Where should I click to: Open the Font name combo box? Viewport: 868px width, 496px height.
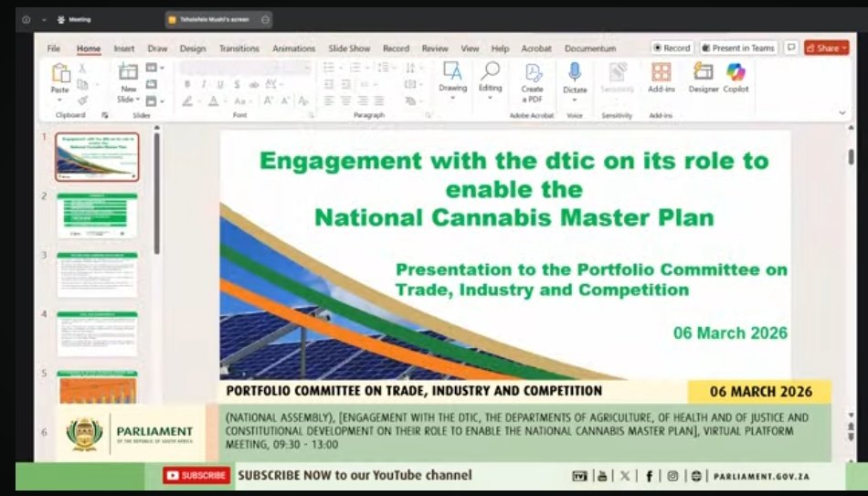tap(230, 68)
